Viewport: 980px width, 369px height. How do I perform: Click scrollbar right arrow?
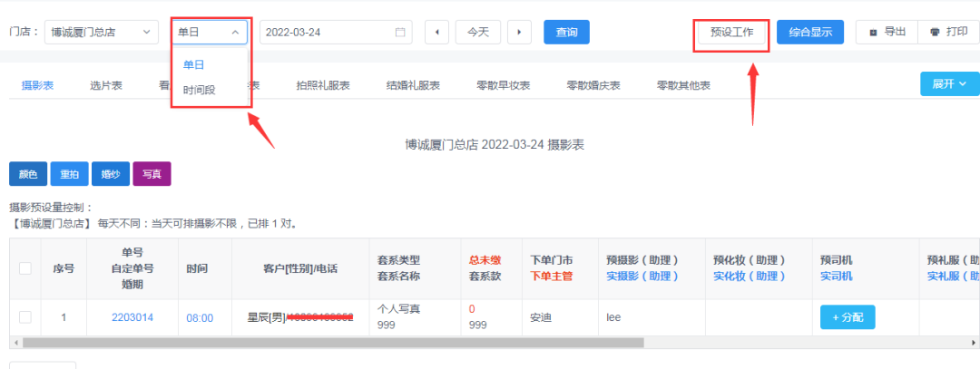tap(974, 343)
